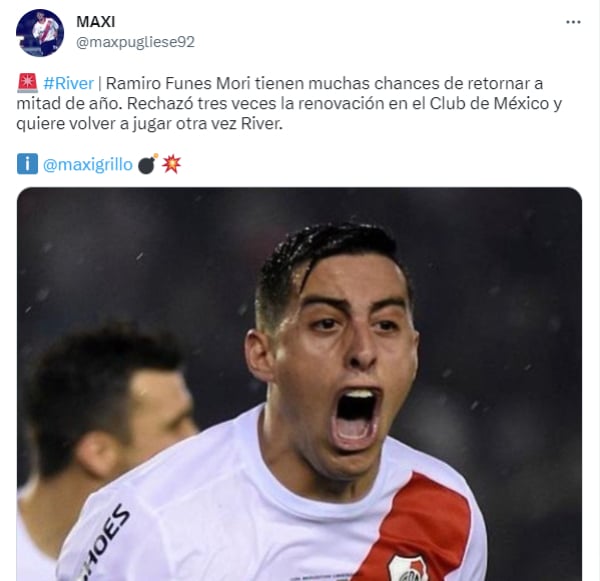Open the three-dot more options menu
The height and width of the screenshot is (581, 600).
point(573,22)
